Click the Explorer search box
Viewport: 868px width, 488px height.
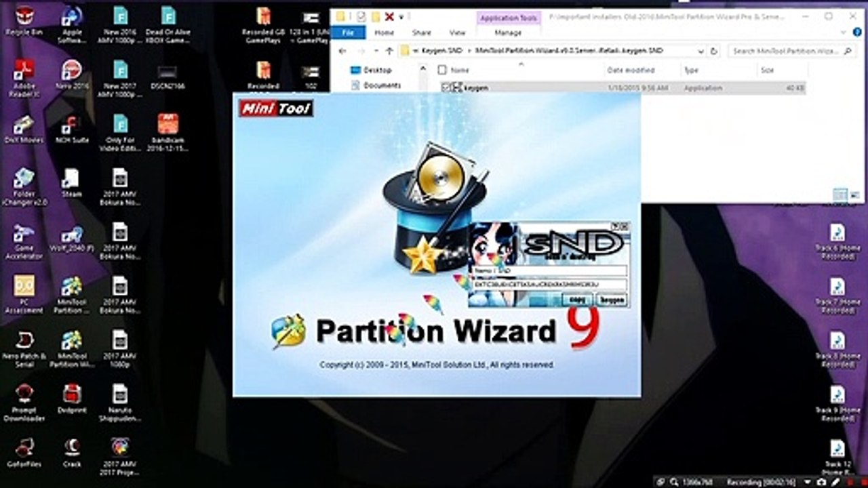791,51
